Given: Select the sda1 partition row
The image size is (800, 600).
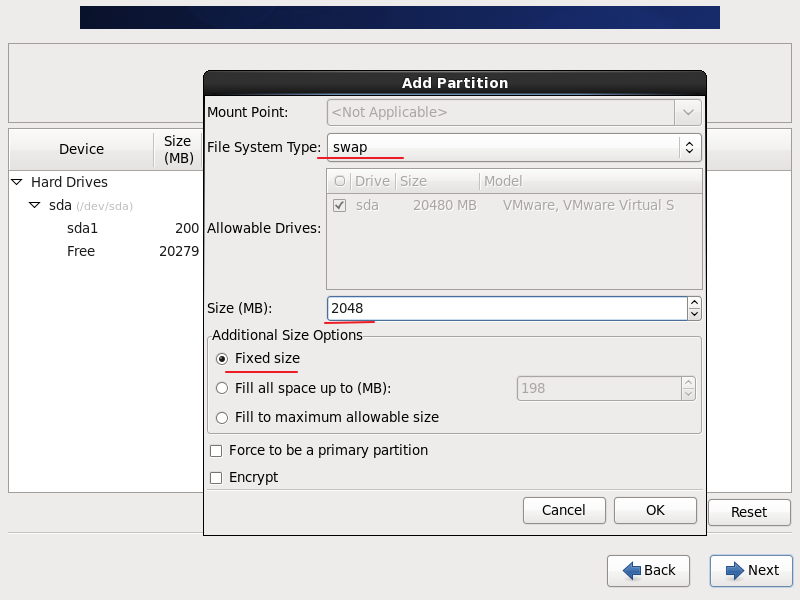Looking at the screenshot, I should click(x=82, y=228).
